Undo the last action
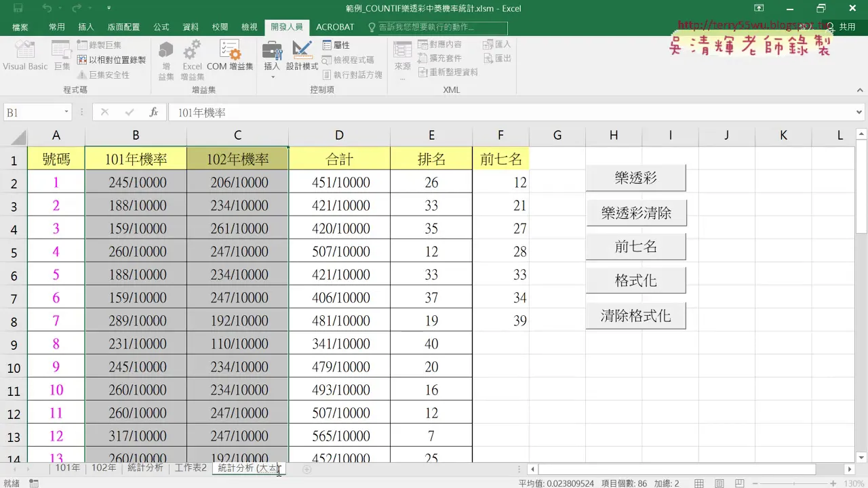The image size is (868, 488). pos(47,9)
